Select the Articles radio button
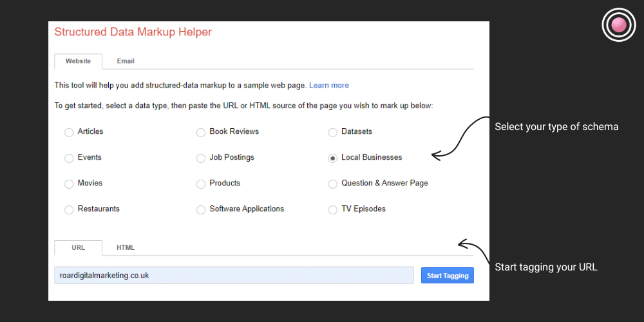Screen dimensions: 644x322 tap(69, 132)
